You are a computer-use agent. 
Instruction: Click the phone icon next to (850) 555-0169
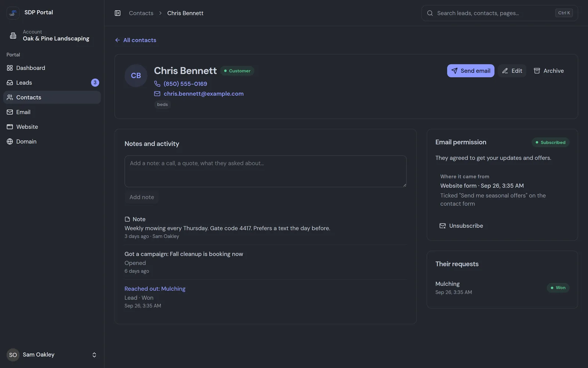[157, 84]
